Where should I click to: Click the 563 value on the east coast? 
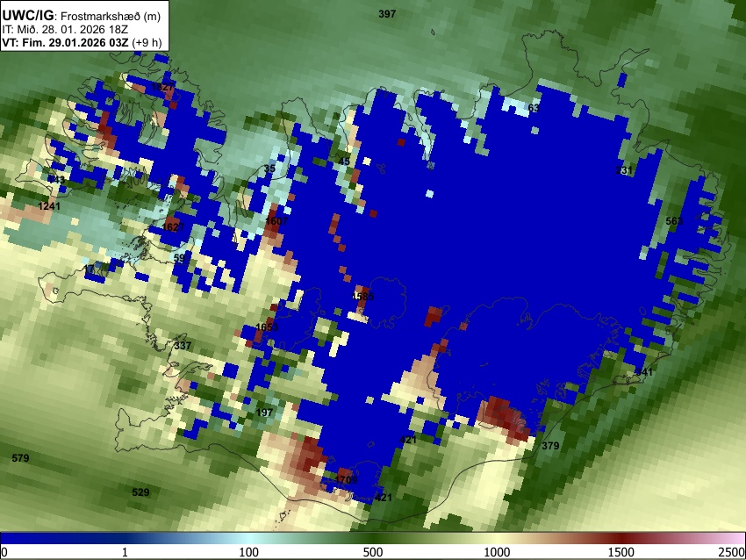pos(674,221)
